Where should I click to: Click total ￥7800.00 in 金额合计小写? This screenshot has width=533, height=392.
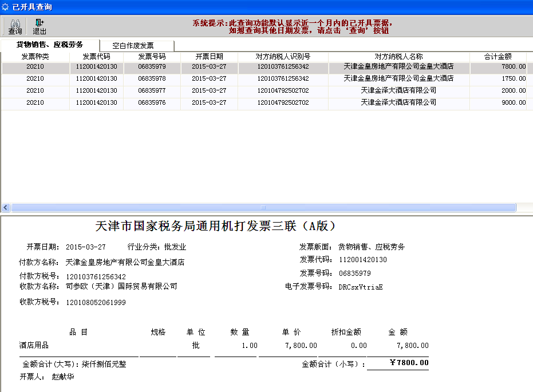409,362
